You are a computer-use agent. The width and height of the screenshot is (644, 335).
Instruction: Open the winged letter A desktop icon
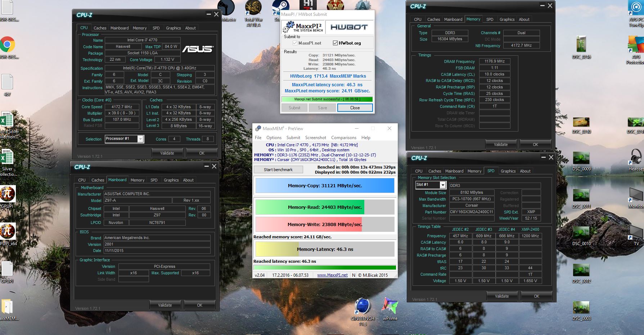click(362, 5)
